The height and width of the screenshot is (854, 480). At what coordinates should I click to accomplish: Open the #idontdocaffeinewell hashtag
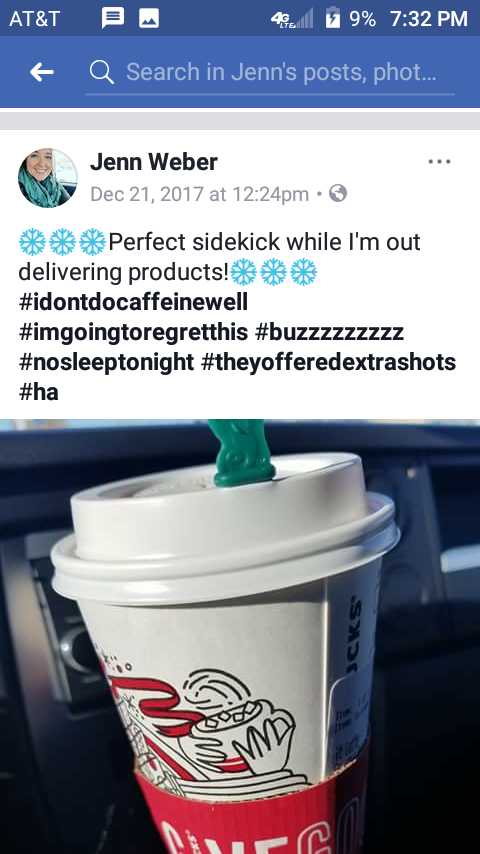tap(133, 302)
